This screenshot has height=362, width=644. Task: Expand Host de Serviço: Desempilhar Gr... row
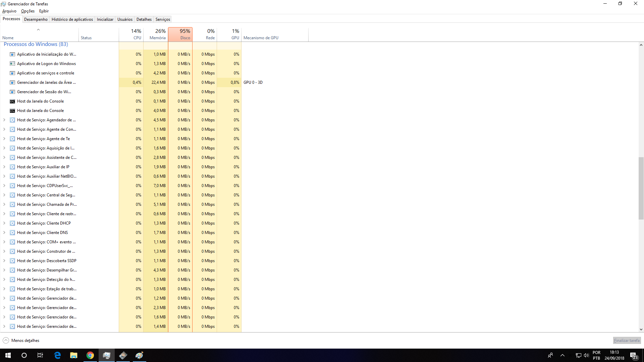[4, 270]
